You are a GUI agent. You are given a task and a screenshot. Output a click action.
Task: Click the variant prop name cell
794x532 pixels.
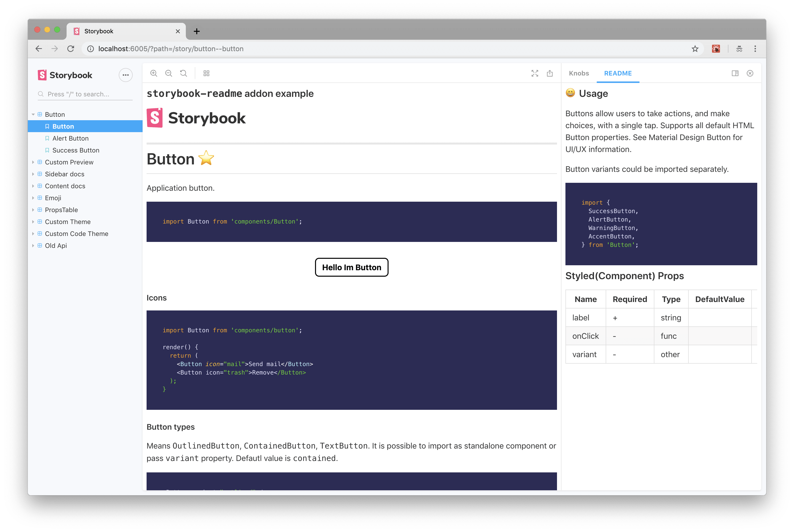[586, 354]
